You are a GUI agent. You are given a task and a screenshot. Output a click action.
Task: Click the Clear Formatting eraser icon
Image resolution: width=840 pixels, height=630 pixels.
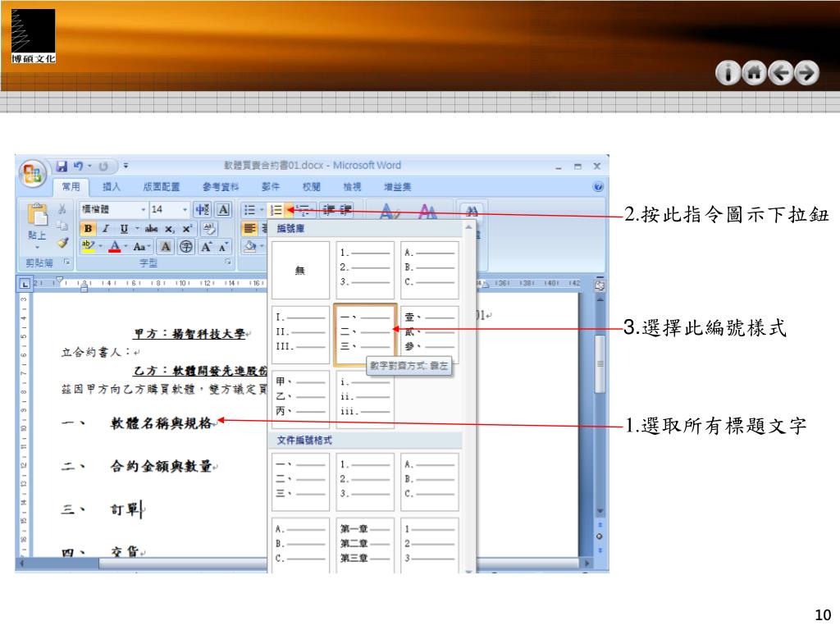209,229
